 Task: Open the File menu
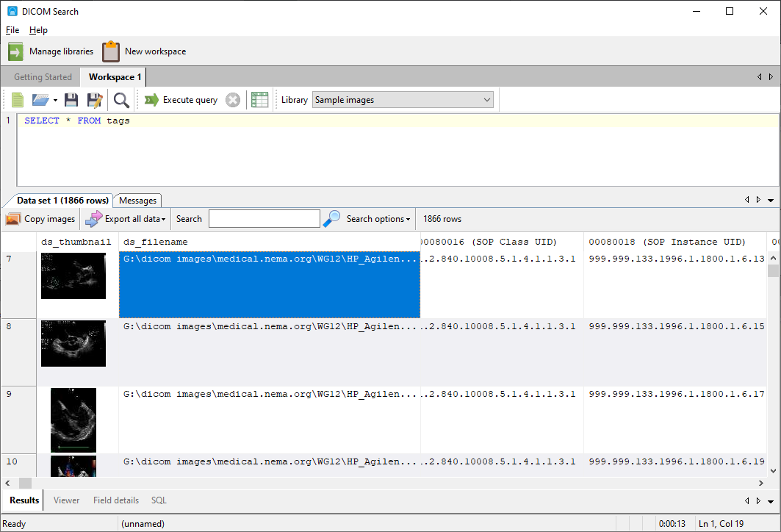pos(12,30)
